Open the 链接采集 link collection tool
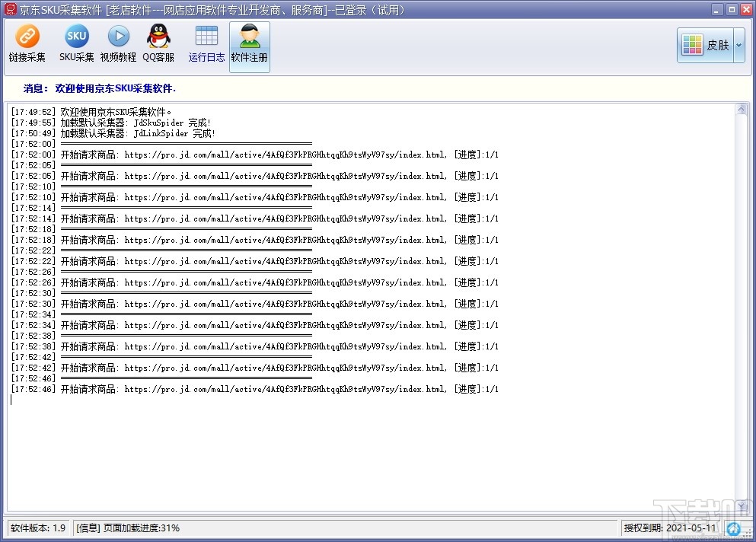Image resolution: width=756 pixels, height=542 pixels. (27, 44)
